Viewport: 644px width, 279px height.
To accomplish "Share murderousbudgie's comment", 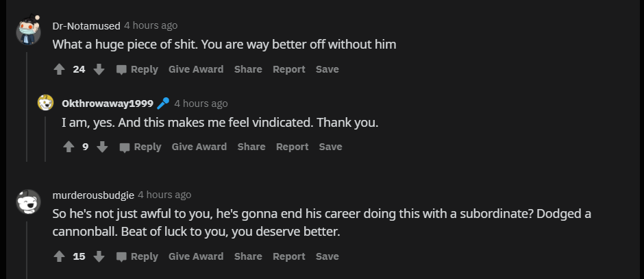I will point(248,256).
